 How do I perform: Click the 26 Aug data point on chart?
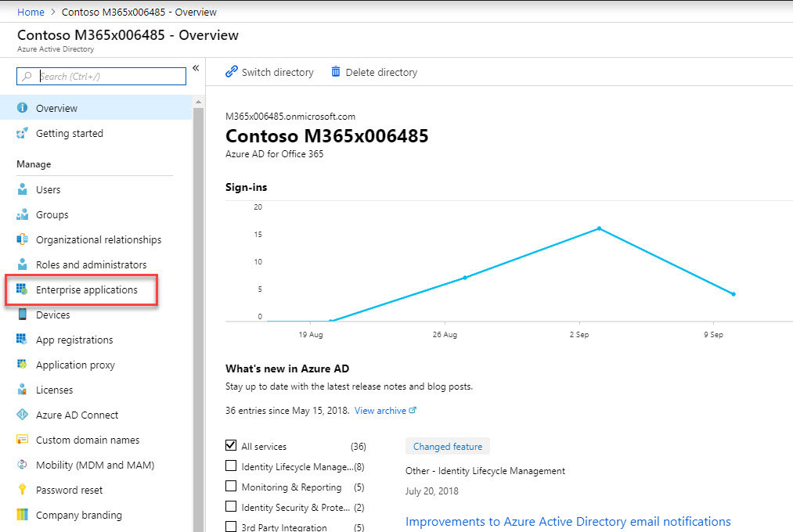[465, 278]
